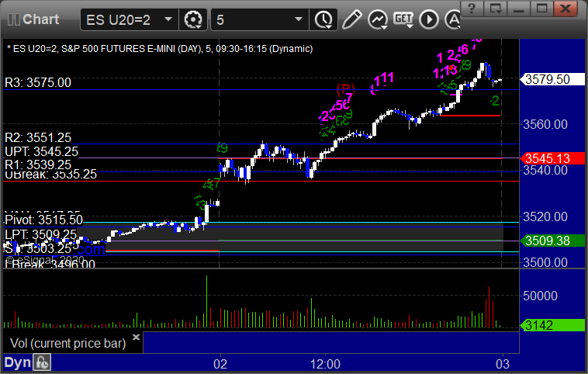The height and width of the screenshot is (374, 588).
Task: Click the bar replay play icon
Action: click(429, 19)
